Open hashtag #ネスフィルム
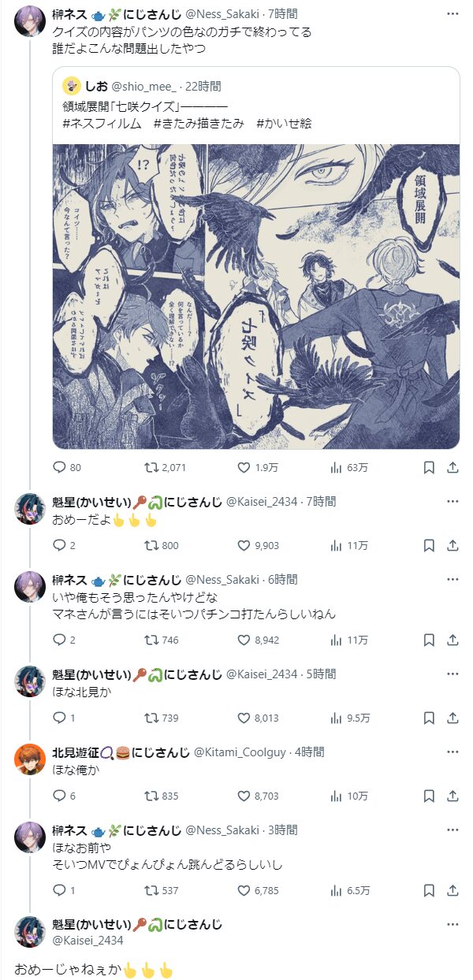 click(x=102, y=123)
